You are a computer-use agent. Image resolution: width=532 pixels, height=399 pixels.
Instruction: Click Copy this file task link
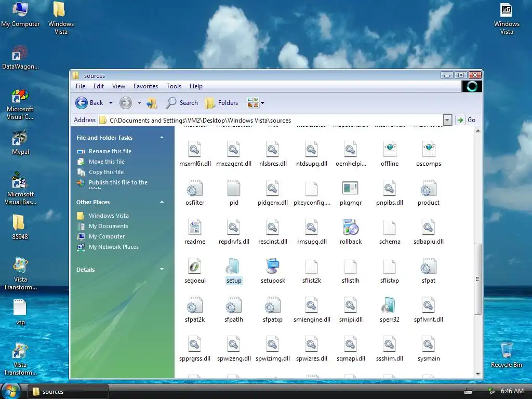[x=106, y=172]
